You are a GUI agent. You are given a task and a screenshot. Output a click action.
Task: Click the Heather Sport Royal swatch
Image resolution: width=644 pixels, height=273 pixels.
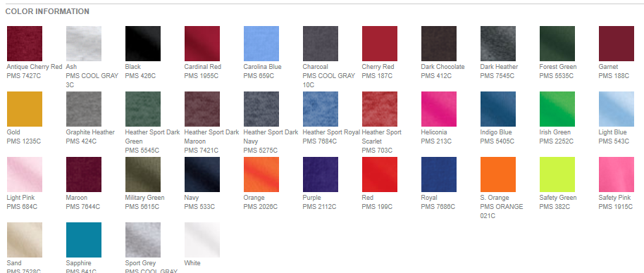[321, 109]
